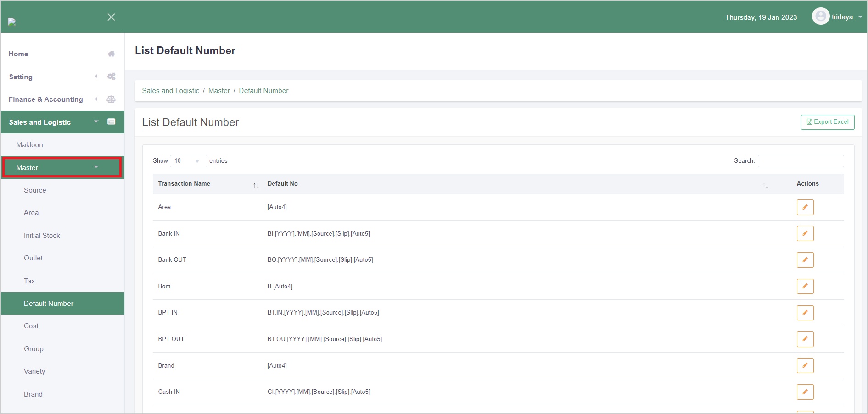Select Outlet from the Master submenu

coord(33,258)
